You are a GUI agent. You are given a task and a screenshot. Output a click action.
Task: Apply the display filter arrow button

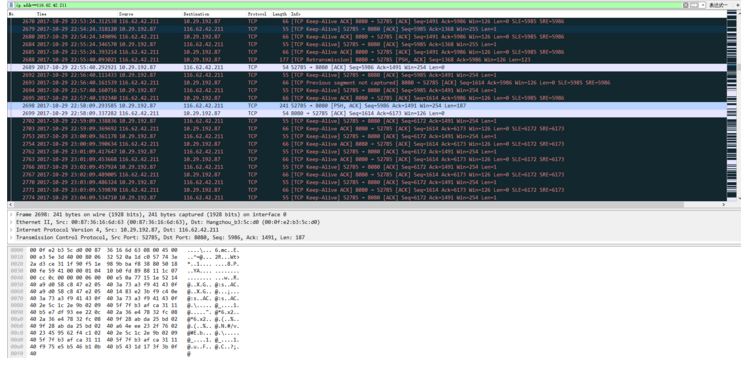click(x=694, y=5)
